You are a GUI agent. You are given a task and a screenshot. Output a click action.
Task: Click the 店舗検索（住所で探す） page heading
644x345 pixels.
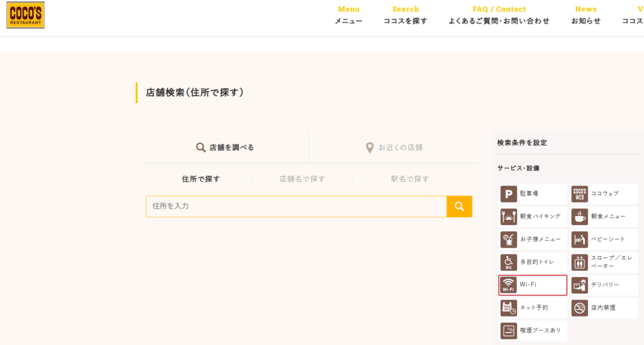[x=195, y=93]
